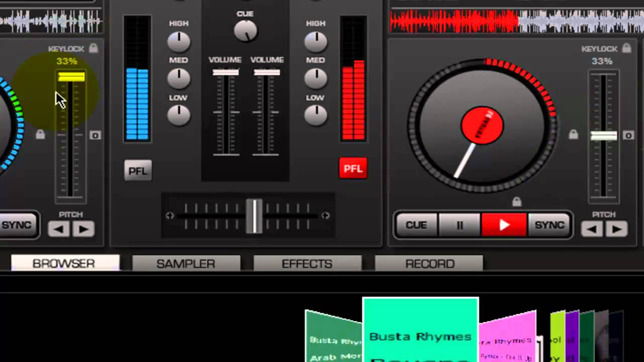This screenshot has width=644, height=362.
Task: Click the red label on right turntable
Action: [482, 126]
